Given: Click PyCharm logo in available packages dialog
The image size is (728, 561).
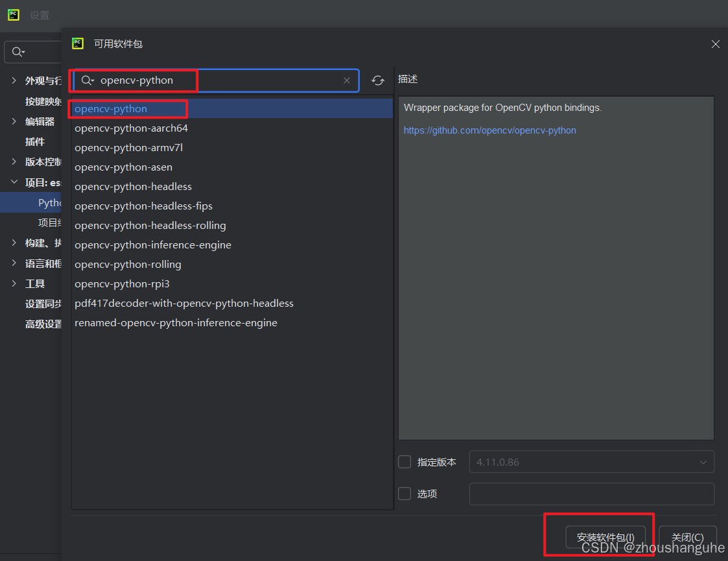Looking at the screenshot, I should click(78, 43).
